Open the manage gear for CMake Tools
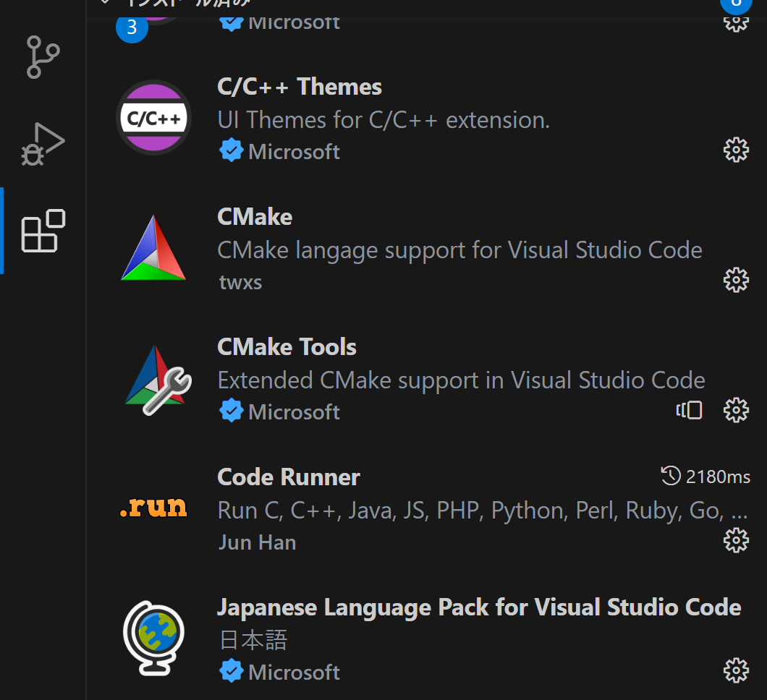The image size is (767, 700). [736, 410]
